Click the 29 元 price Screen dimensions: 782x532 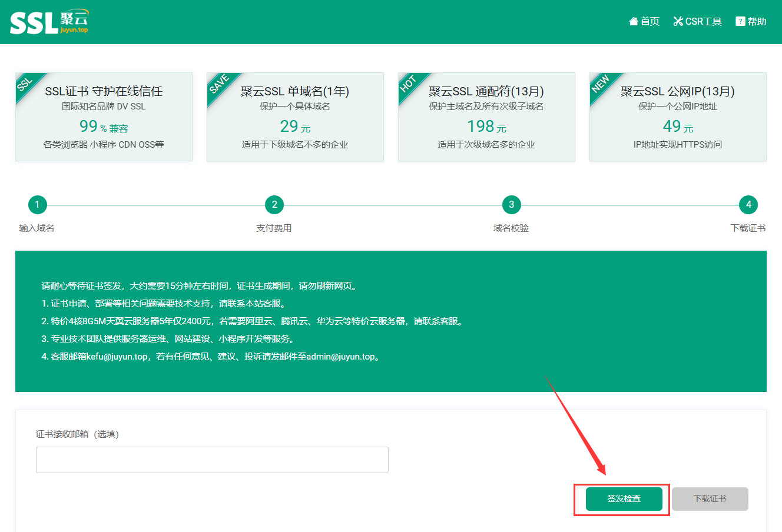pyautogui.click(x=295, y=127)
